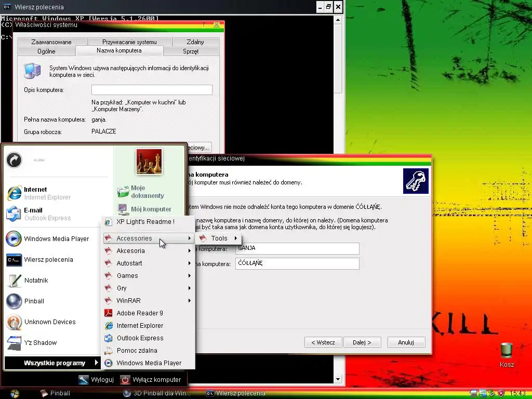Expand the Games program group
Viewport: 532px width, 399px height.
coord(148,276)
